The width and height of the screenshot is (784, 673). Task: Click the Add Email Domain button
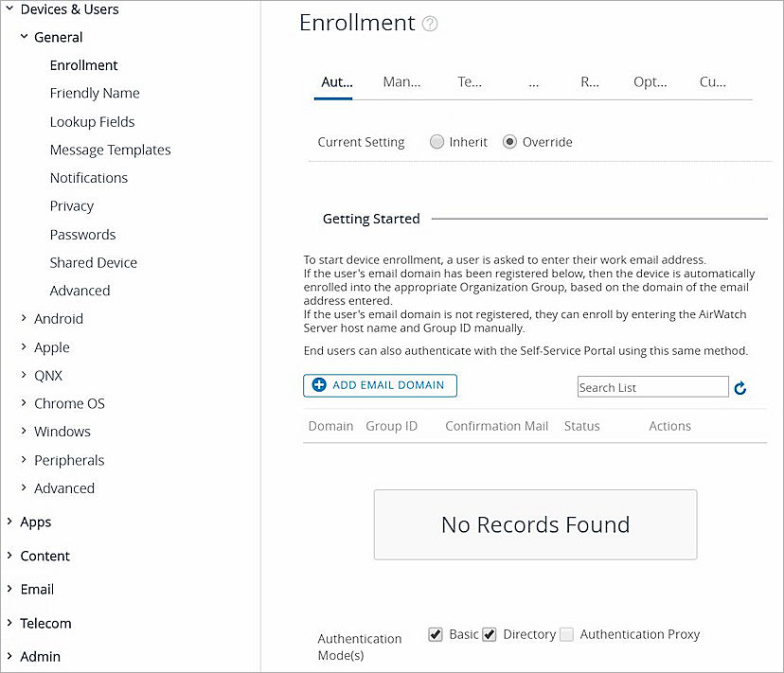(x=379, y=385)
